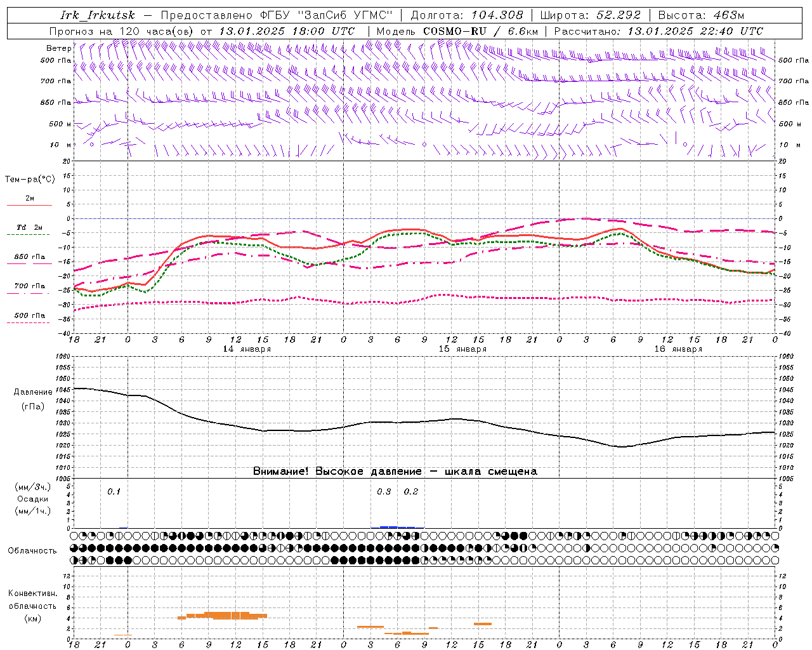
Task: Click the Рассчитано 13.01.2025 22:40 UTC timestamp
Action: (x=658, y=31)
